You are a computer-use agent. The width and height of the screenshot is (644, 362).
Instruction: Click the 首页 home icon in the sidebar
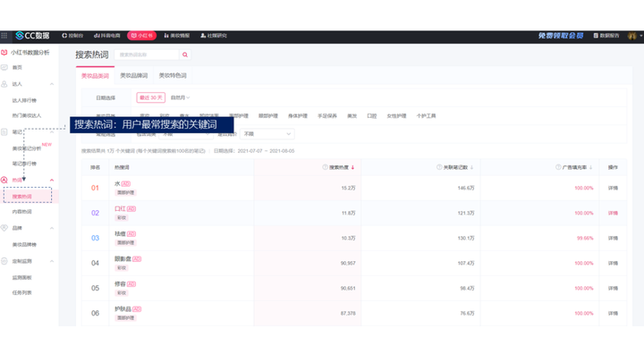point(4,67)
